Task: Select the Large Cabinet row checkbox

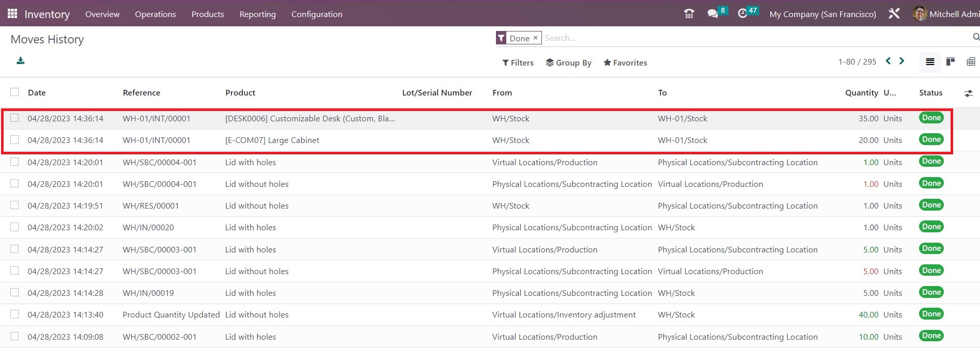Action: [14, 139]
